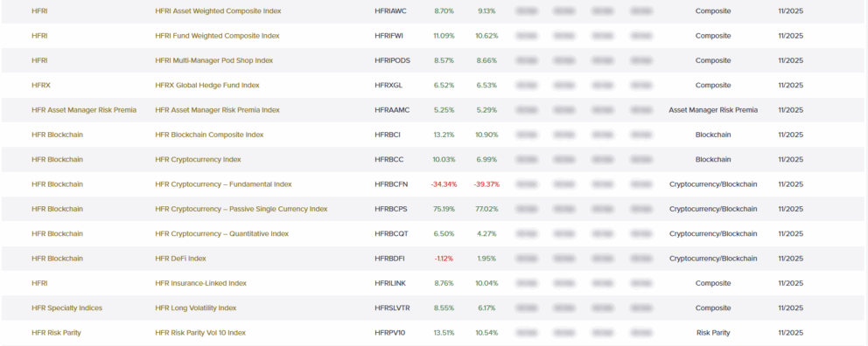Open HFRI Multi-Manager Pod Shop Index
This screenshot has height=346, width=868.
click(213, 60)
